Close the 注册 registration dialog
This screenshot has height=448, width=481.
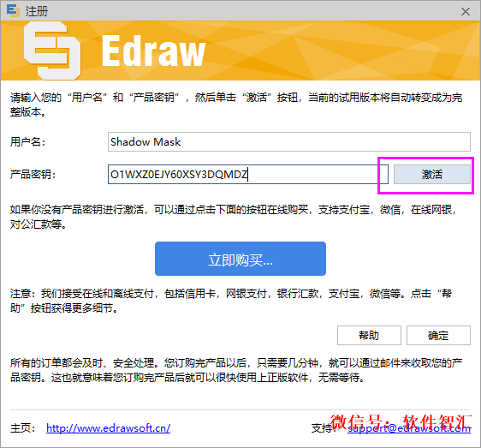[x=466, y=12]
